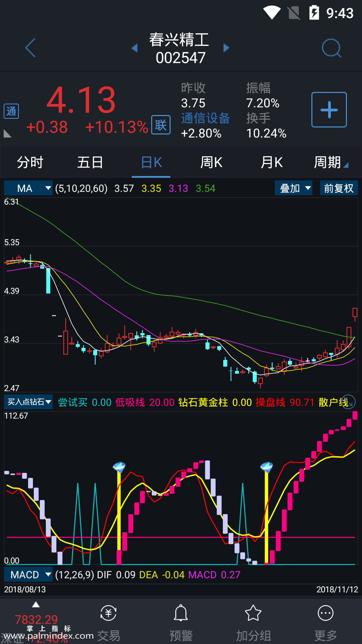Switch to the 周K tab
The height and width of the screenshot is (644, 362).
(212, 162)
